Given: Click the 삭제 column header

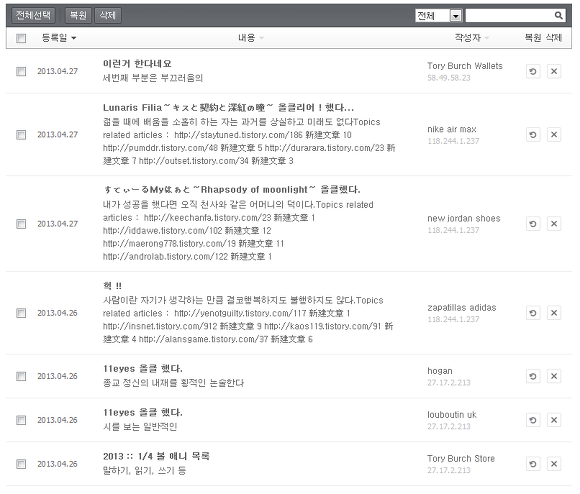Looking at the screenshot, I should click(x=554, y=38).
